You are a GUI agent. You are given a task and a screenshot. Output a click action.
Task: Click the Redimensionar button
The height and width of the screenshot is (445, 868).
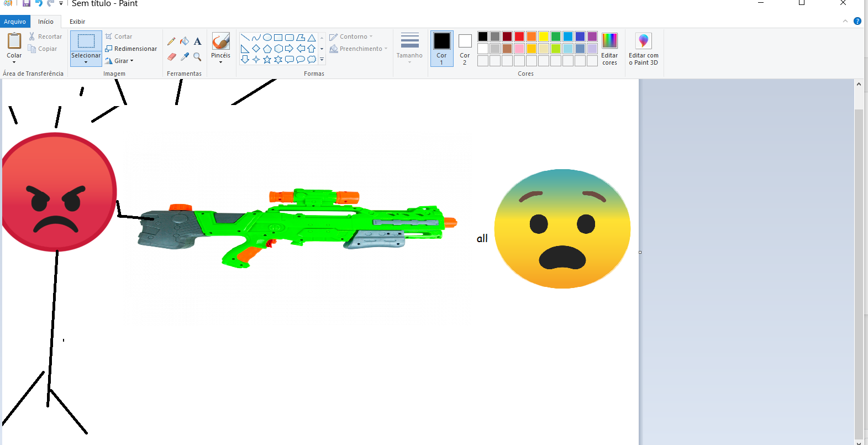(x=131, y=49)
